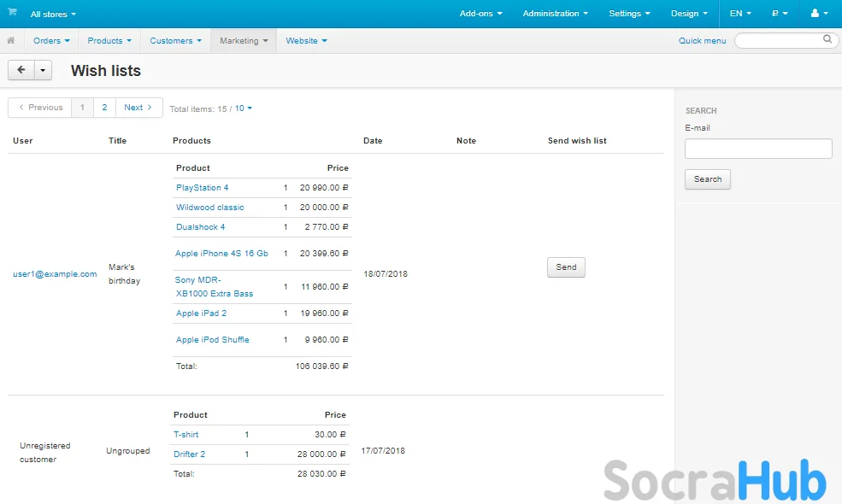
Task: Click the shopping cart icon in top bar
Action: point(12,13)
